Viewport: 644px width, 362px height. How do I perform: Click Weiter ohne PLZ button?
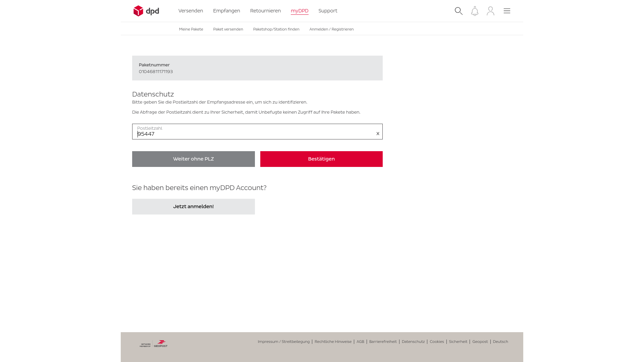(194, 159)
